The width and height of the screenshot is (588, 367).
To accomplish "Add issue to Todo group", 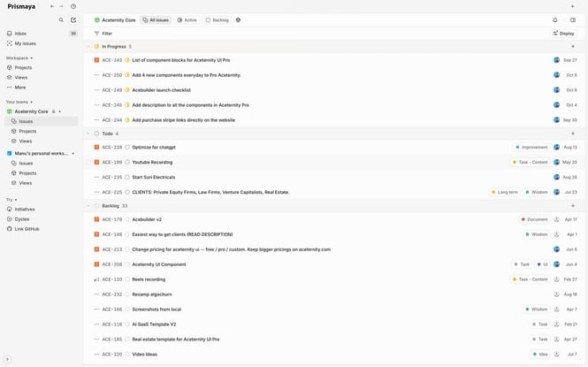I will (x=573, y=134).
